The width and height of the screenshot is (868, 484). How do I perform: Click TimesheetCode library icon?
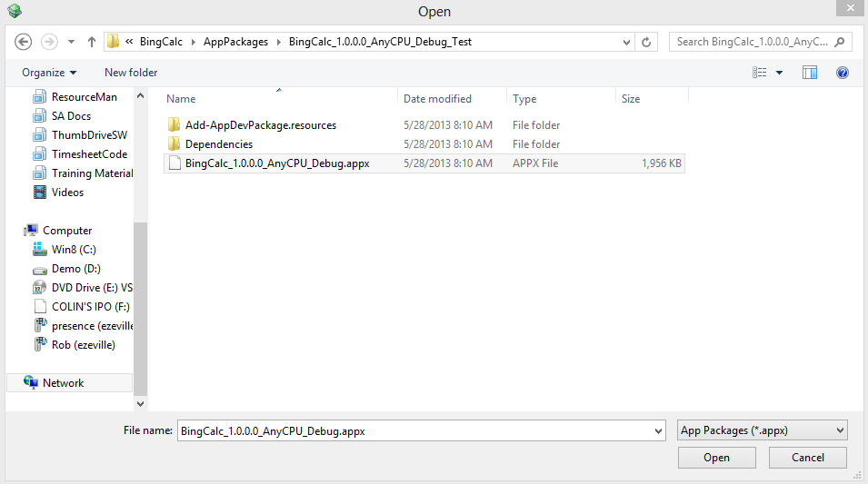39,153
